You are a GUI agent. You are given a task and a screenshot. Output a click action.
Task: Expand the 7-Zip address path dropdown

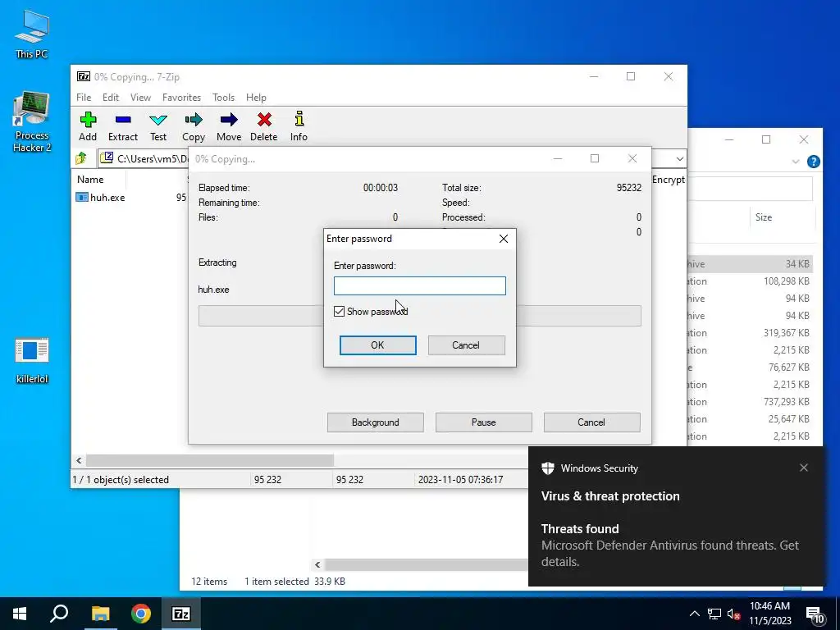tap(679, 158)
